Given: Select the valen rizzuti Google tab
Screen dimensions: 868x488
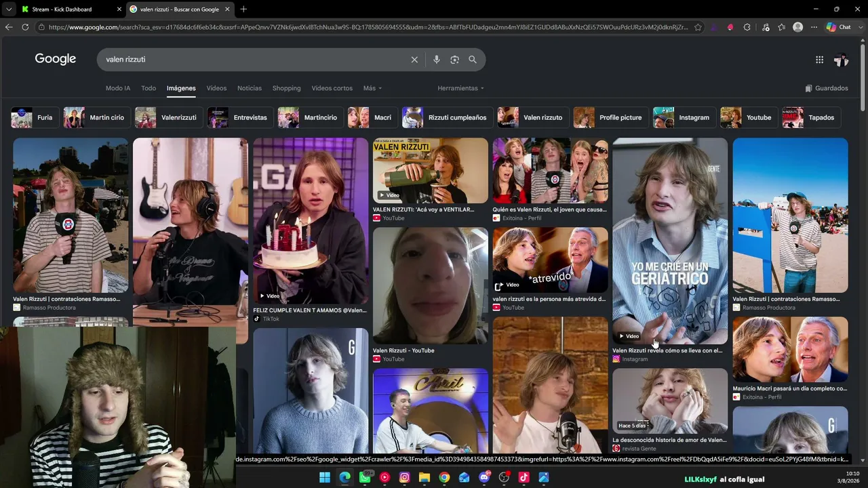Looking at the screenshot, I should point(179,9).
